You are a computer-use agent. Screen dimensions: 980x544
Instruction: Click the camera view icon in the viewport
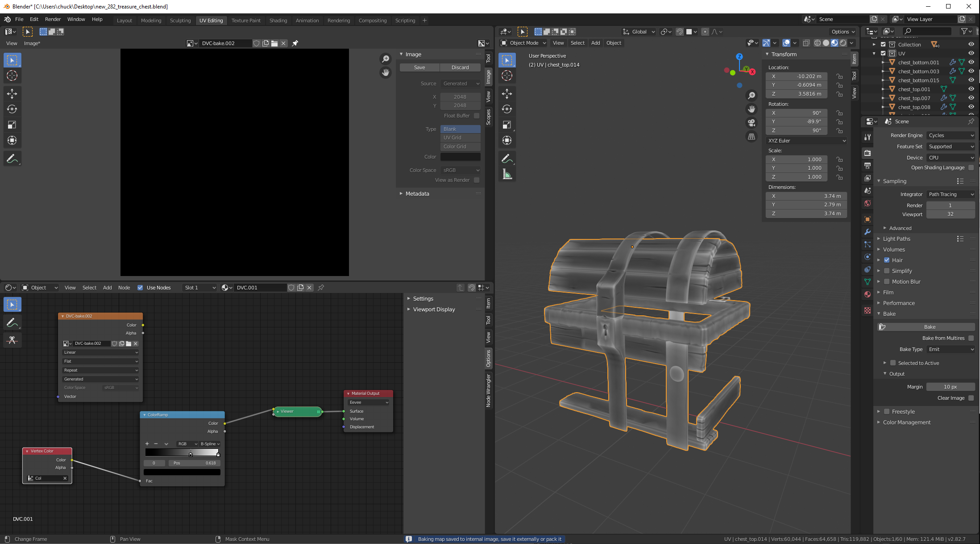(x=752, y=123)
